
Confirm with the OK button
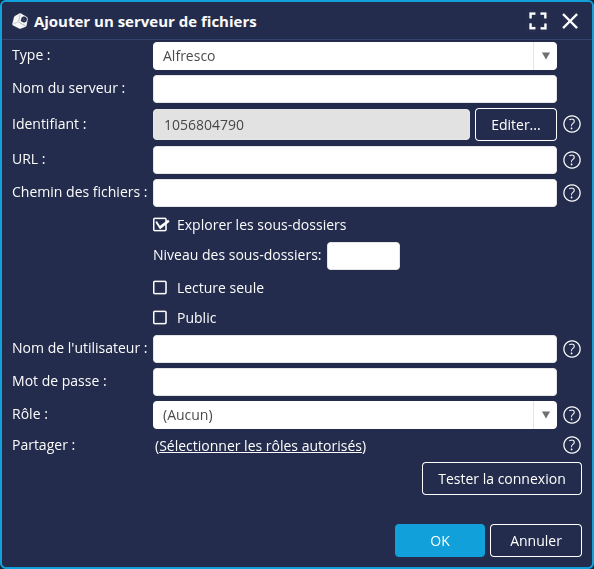tap(440, 541)
